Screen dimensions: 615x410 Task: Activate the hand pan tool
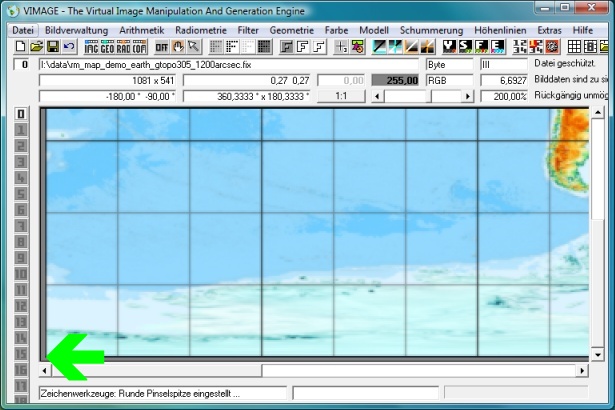178,47
